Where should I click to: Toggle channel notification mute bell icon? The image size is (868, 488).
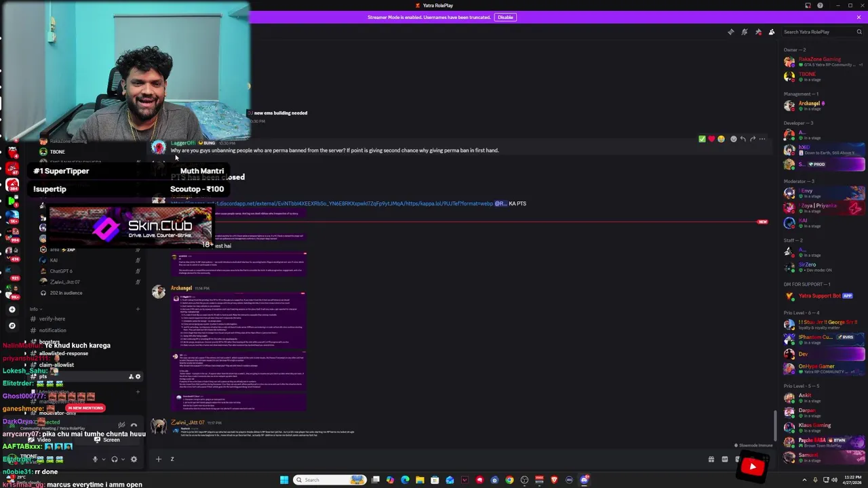point(744,32)
